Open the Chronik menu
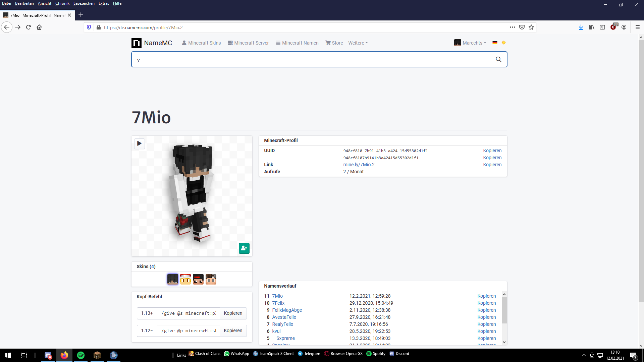Viewport: 644px width, 362px height. 62,3
